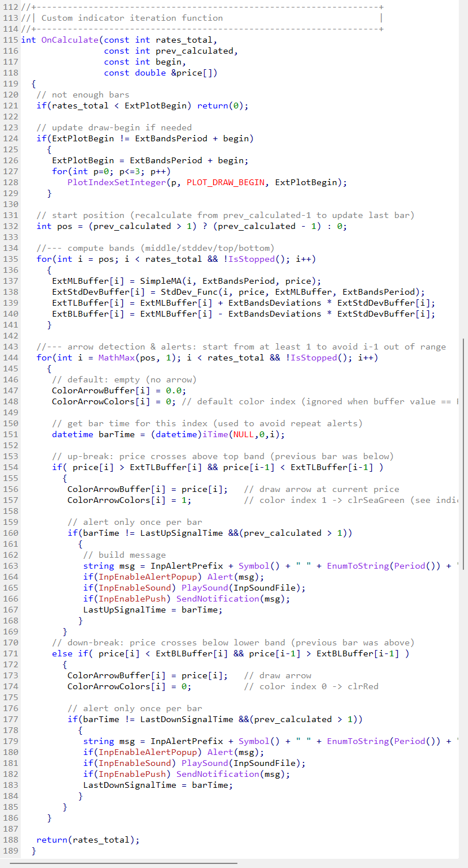Image resolution: width=468 pixels, height=868 pixels.
Task: Click line number 124 in the gutter
Action: point(10,138)
